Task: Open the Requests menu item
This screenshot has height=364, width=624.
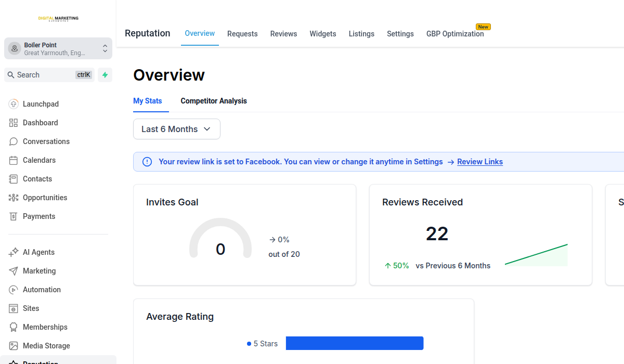Action: [242, 33]
